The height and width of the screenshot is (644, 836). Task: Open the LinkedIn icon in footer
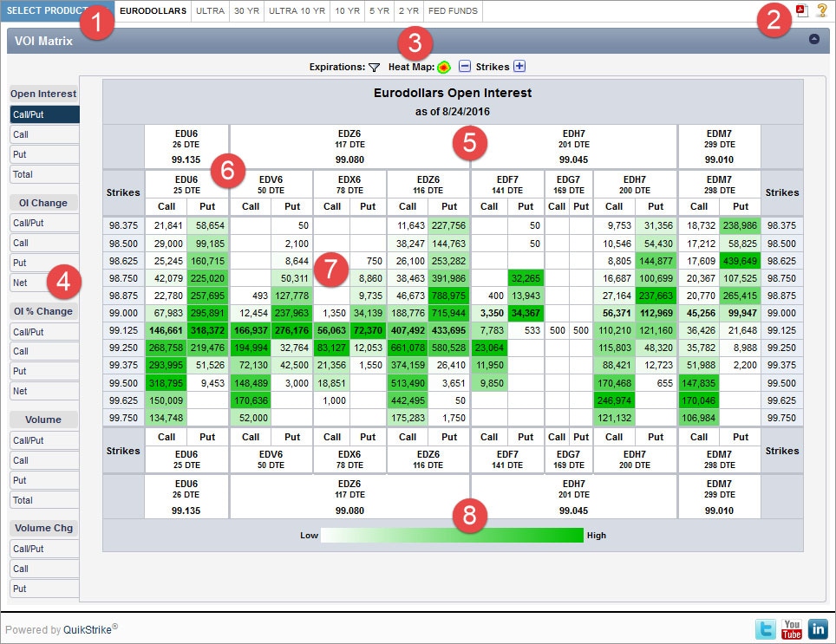point(818,630)
